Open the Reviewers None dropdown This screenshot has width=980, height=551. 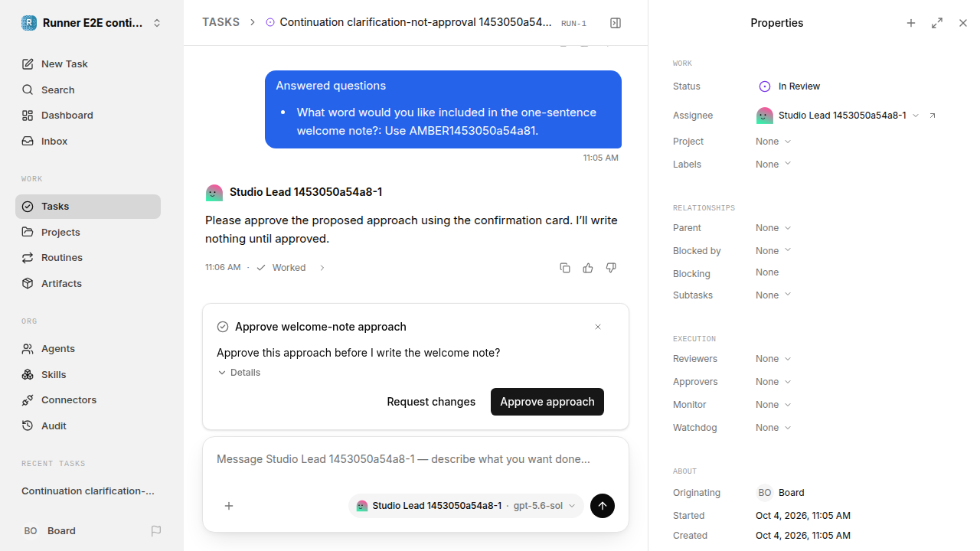773,359
